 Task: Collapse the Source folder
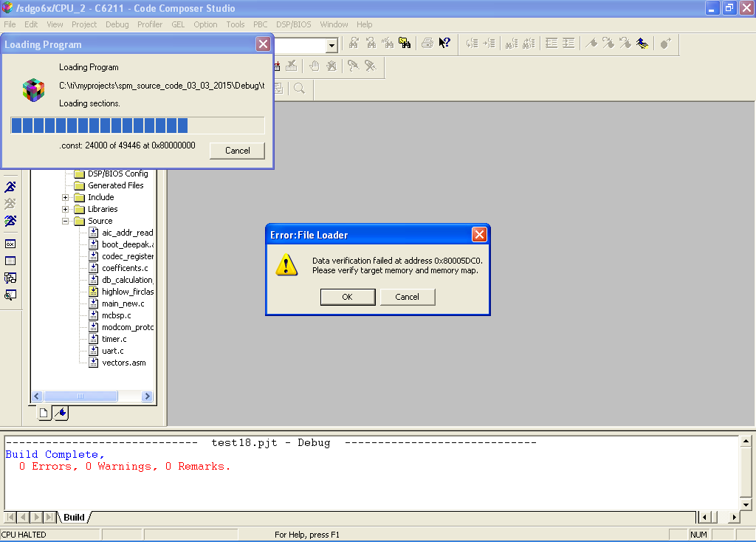click(65, 221)
